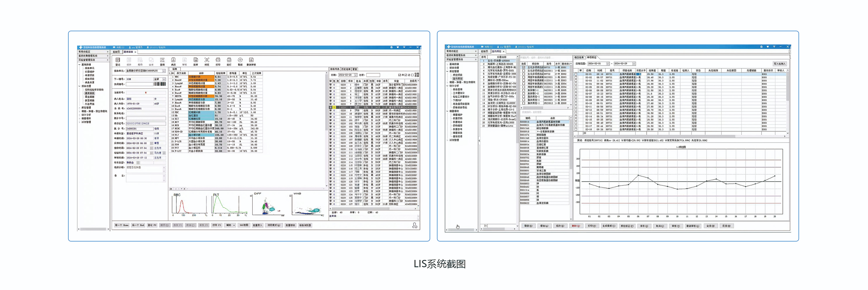Viewport: 868px width, 290px height.
Task: Open the 报告单元 analyzer dropdown
Action: pos(164,71)
